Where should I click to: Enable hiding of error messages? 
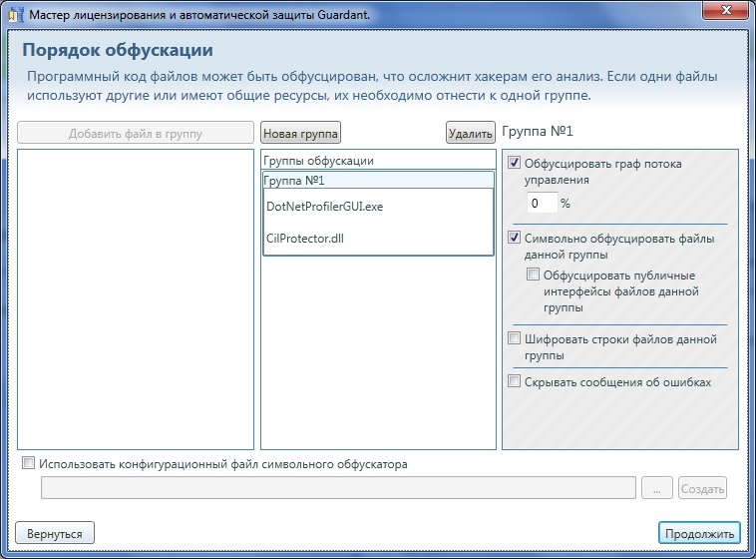pos(515,381)
